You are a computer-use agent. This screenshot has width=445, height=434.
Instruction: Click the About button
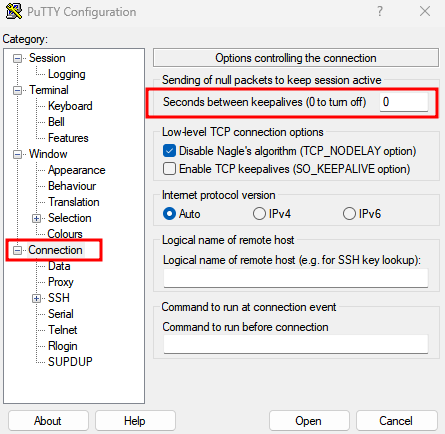click(x=48, y=421)
